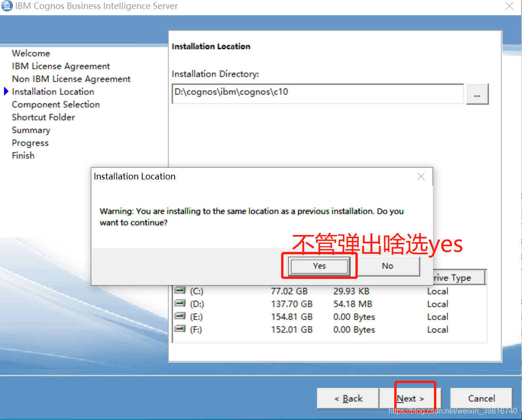Select Progress step in sidebar

point(30,143)
